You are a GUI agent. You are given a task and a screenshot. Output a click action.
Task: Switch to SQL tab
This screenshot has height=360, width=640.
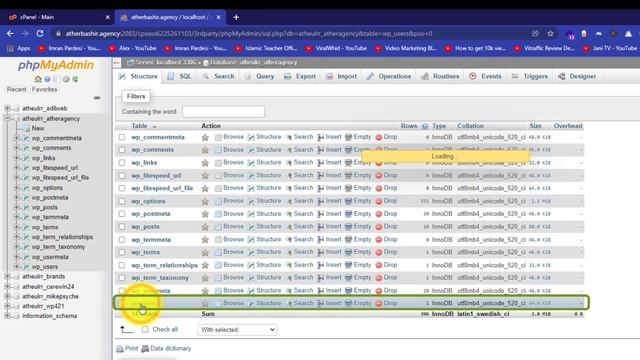(x=179, y=76)
